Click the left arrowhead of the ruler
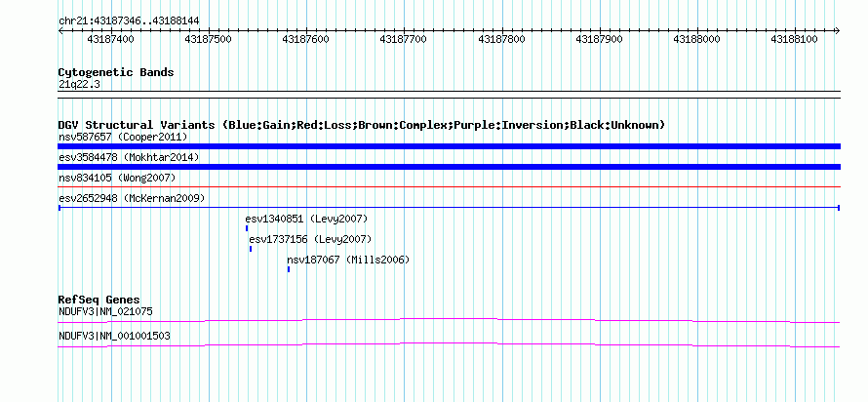This screenshot has height=402, width=868. pyautogui.click(x=60, y=31)
